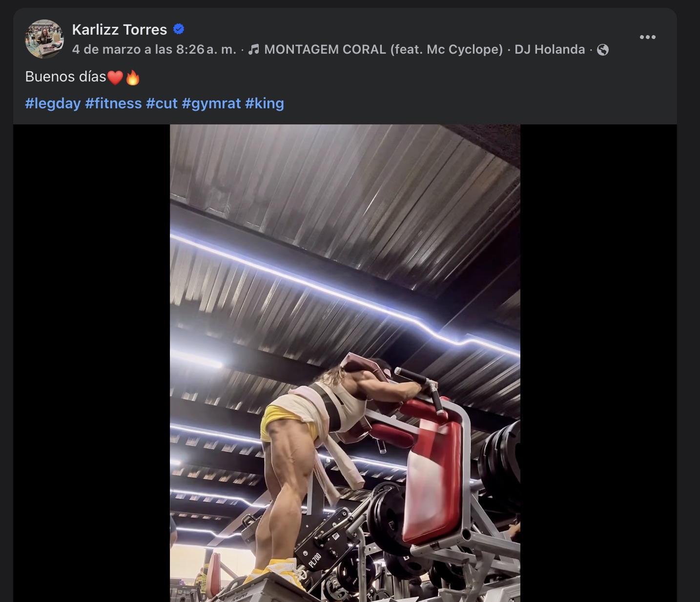Open the post options three-dot menu
The height and width of the screenshot is (602, 700).
pos(647,37)
